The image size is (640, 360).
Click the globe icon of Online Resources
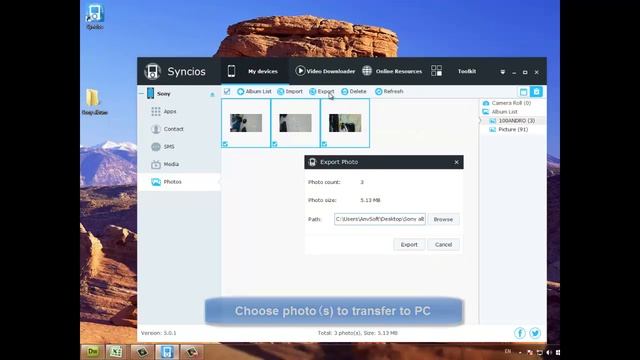point(367,71)
